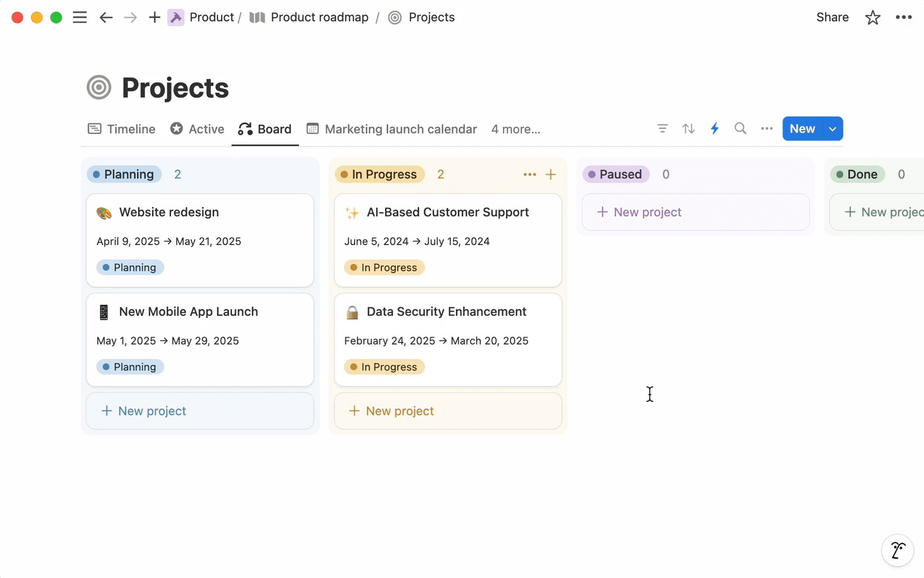Click the plus icon on In Progress column
This screenshot has height=578, width=924.
coord(551,174)
